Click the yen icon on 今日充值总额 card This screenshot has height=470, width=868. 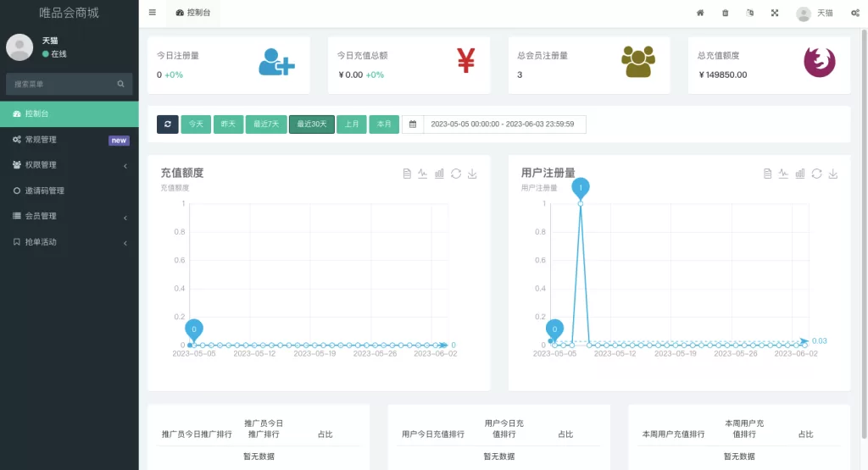tap(465, 60)
